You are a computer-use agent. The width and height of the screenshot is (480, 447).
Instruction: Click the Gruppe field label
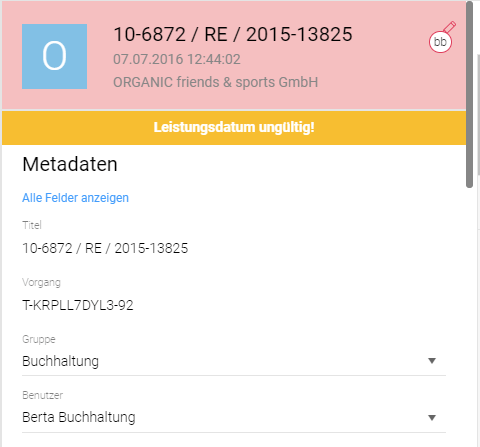point(39,339)
